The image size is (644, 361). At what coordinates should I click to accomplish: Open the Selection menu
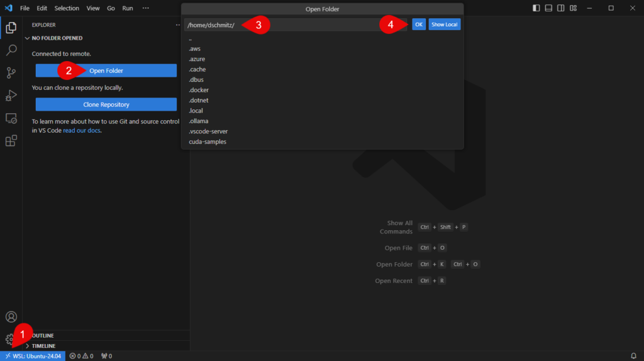[x=67, y=8]
